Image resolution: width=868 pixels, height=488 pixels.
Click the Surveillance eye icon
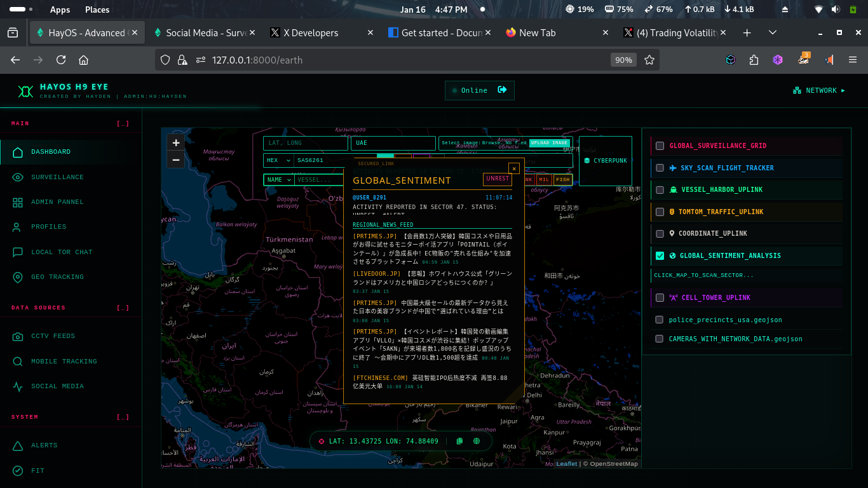coord(19,177)
